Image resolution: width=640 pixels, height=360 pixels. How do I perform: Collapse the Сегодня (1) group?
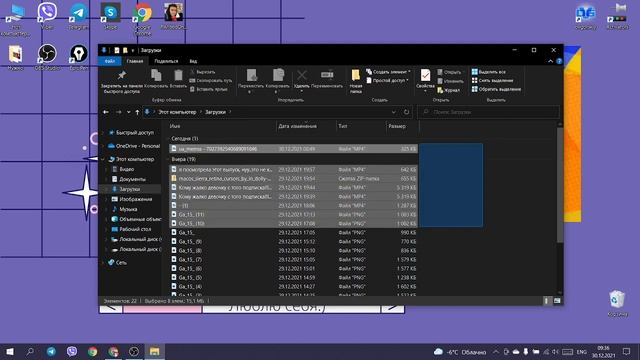(168, 139)
